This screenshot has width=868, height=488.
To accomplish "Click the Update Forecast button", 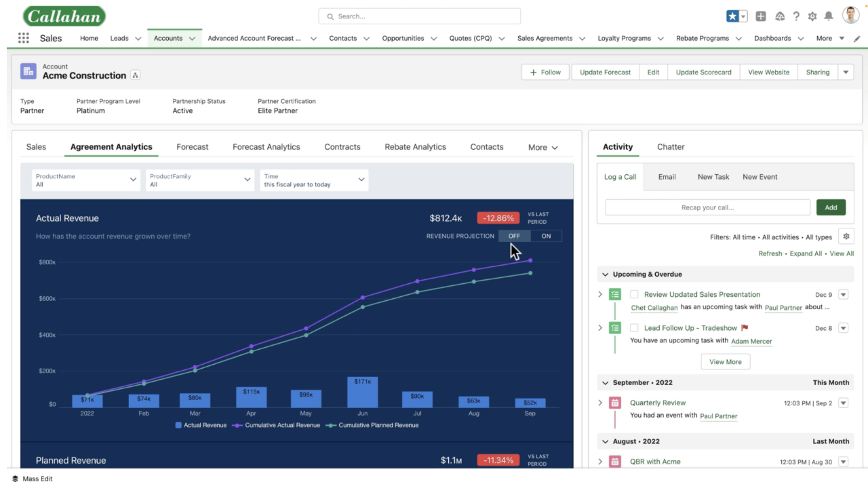I will tap(605, 72).
